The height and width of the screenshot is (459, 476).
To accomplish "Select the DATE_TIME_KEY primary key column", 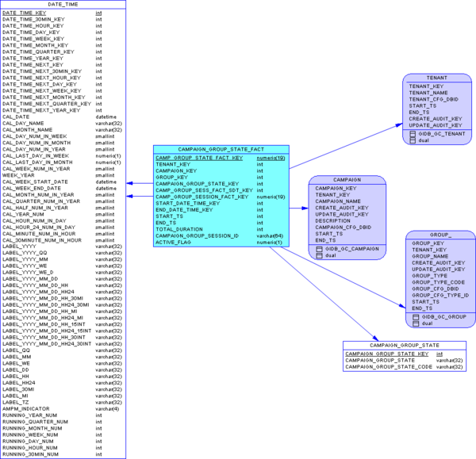I will pyautogui.click(x=25, y=13).
